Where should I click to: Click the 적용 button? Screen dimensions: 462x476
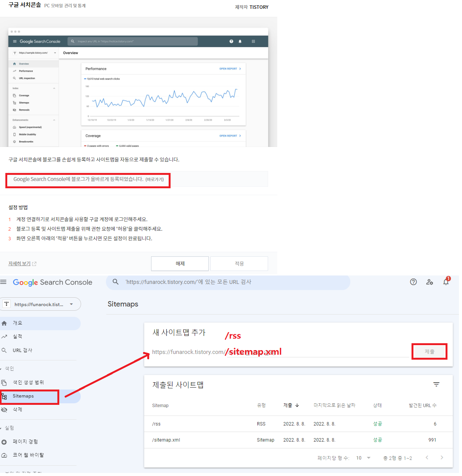coord(239,264)
